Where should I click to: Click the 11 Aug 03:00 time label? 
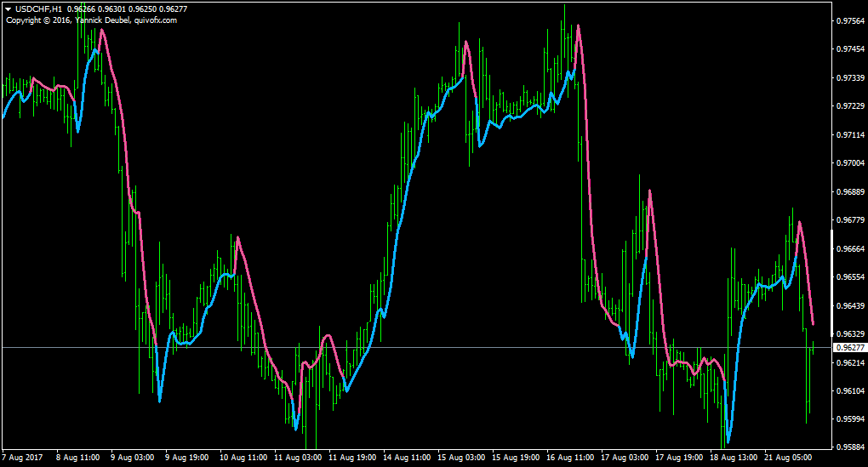pos(298,458)
